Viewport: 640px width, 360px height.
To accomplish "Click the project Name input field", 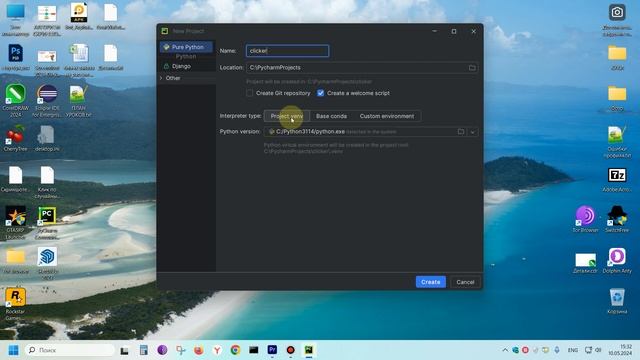I will pyautogui.click(x=287, y=51).
